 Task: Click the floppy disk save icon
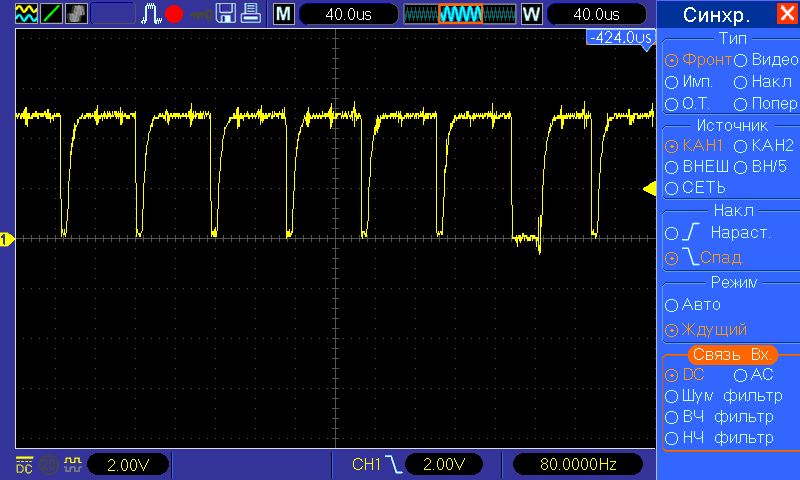point(226,14)
